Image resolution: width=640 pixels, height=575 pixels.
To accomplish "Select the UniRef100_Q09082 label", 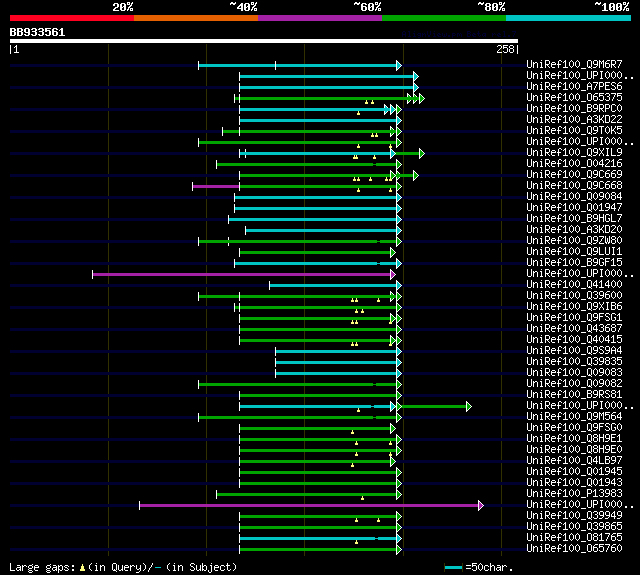I will (574, 384).
